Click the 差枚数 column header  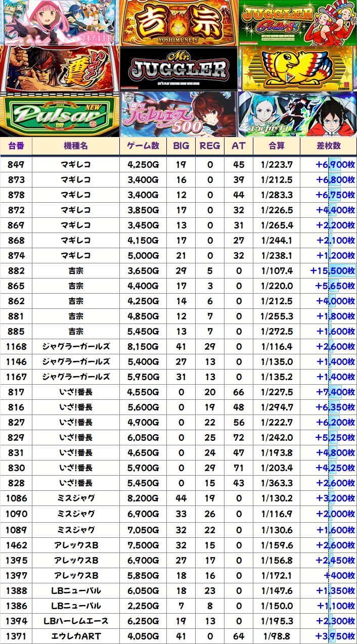(x=329, y=146)
